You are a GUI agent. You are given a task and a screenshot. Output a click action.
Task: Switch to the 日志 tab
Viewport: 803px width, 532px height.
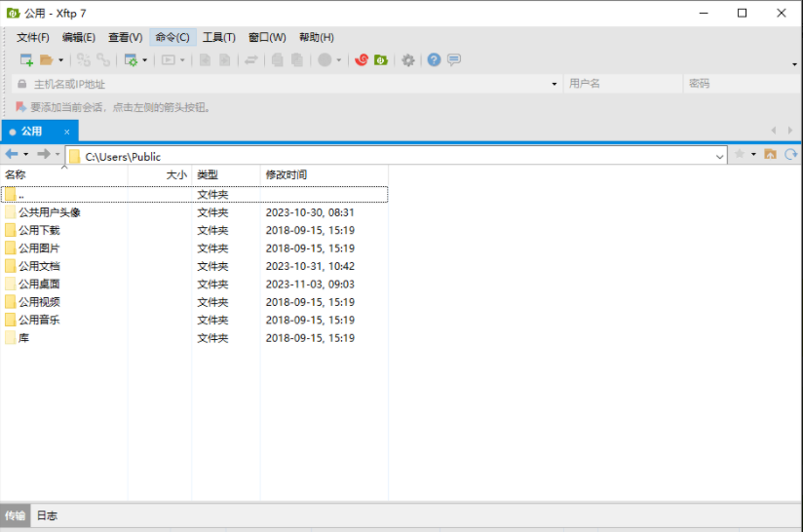tap(47, 515)
